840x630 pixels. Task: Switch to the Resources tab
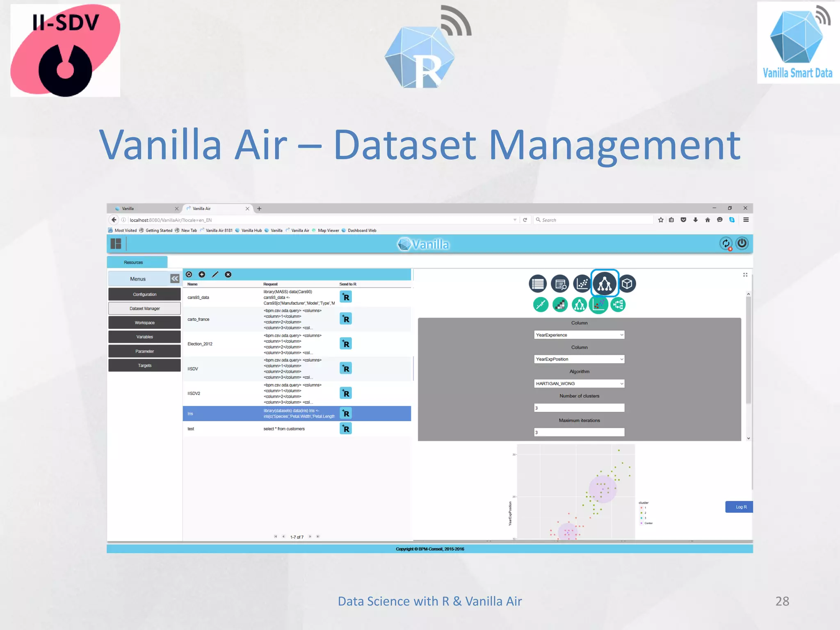click(137, 262)
